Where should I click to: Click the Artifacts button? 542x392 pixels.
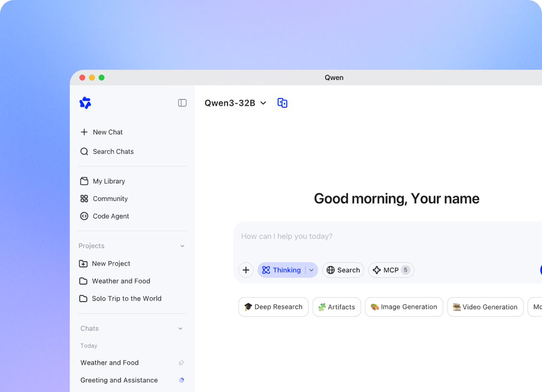(337, 307)
